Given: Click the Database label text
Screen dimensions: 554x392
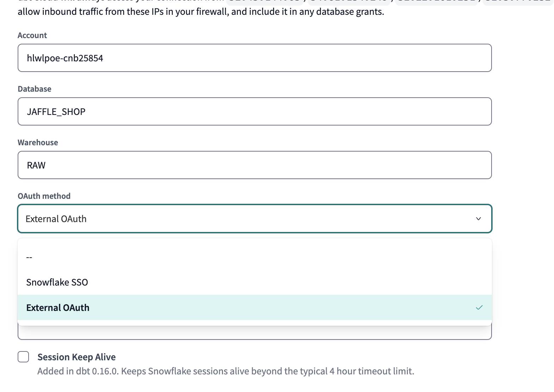Looking at the screenshot, I should click(x=34, y=89).
